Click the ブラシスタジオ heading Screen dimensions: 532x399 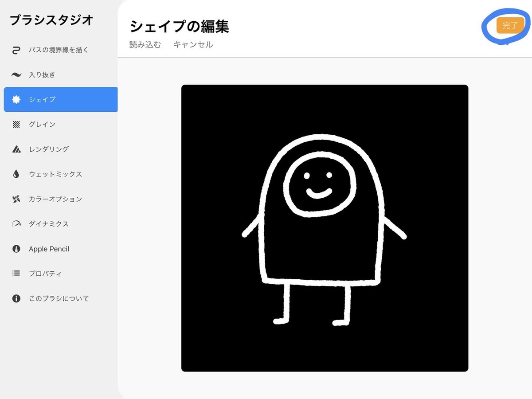click(51, 20)
